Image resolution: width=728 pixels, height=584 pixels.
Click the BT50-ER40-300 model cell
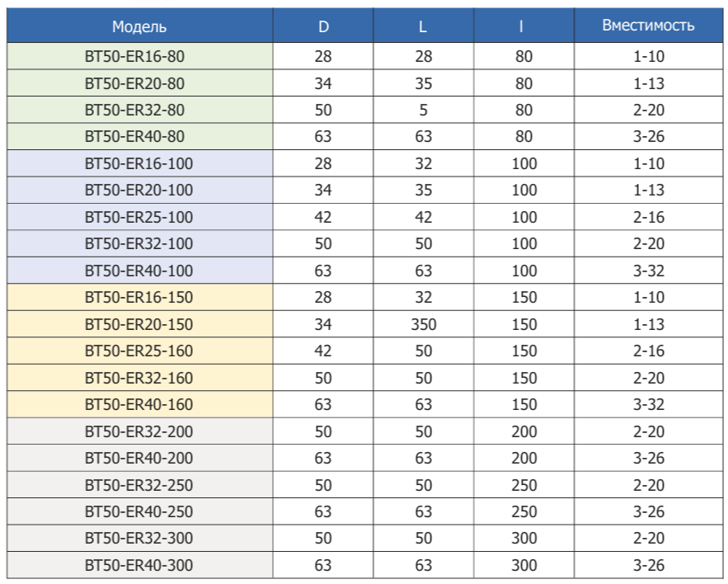click(x=139, y=565)
